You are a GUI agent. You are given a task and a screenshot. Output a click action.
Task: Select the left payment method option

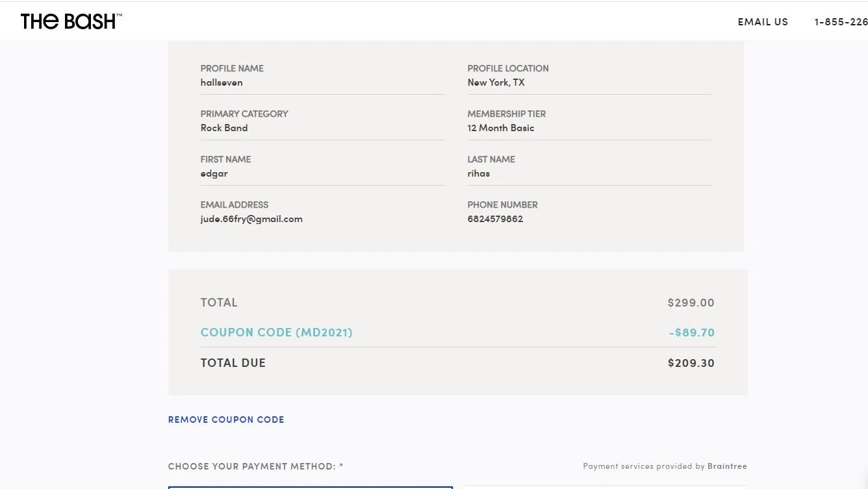pos(310,486)
